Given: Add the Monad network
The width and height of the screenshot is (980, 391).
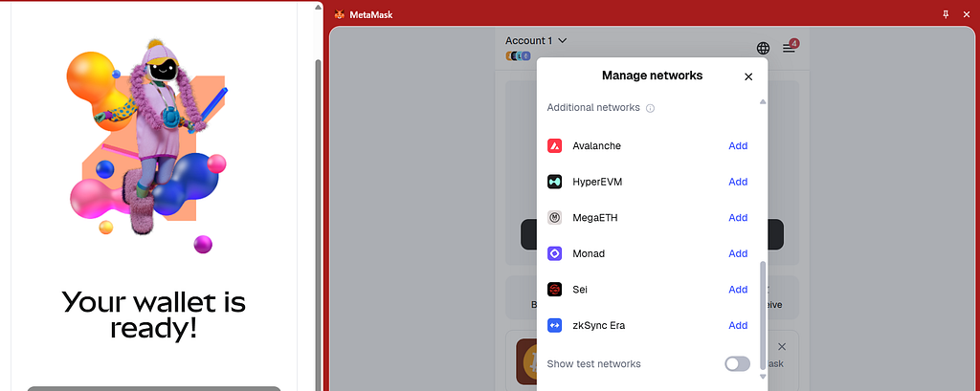Looking at the screenshot, I should [738, 253].
